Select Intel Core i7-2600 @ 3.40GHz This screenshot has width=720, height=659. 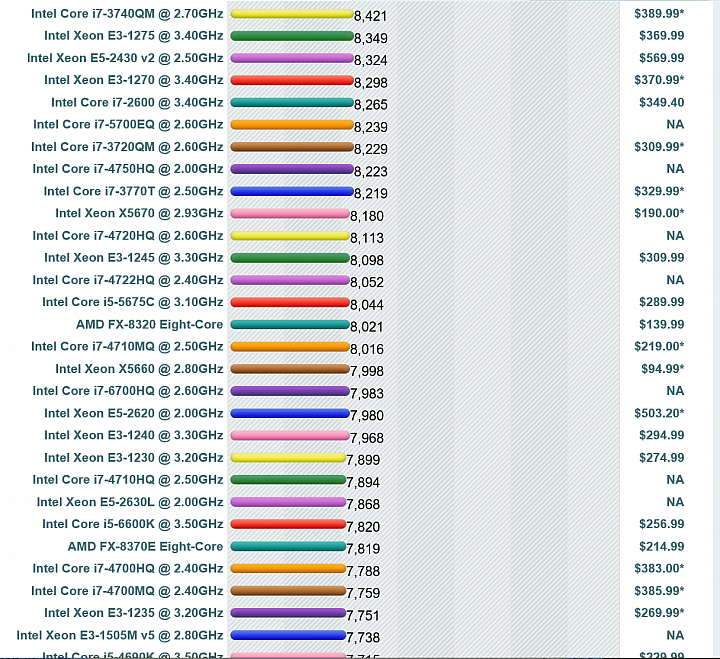[137, 102]
